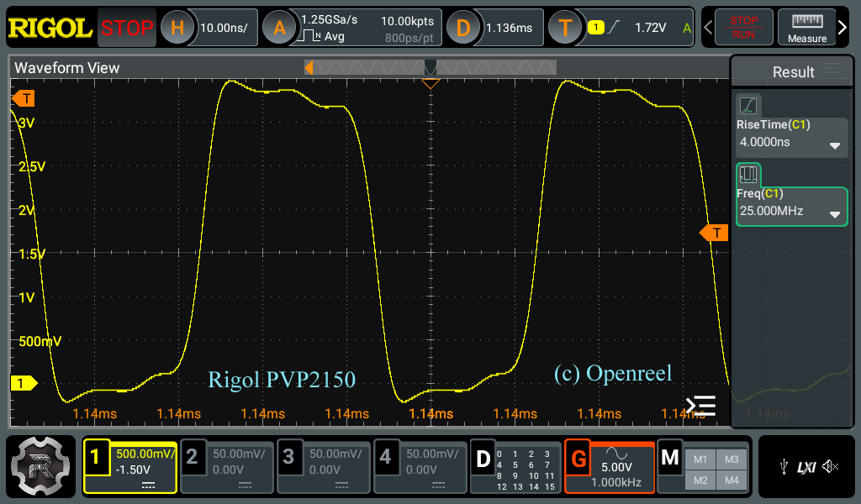This screenshot has height=504, width=861.
Task: Select math channel M4
Action: click(x=732, y=480)
